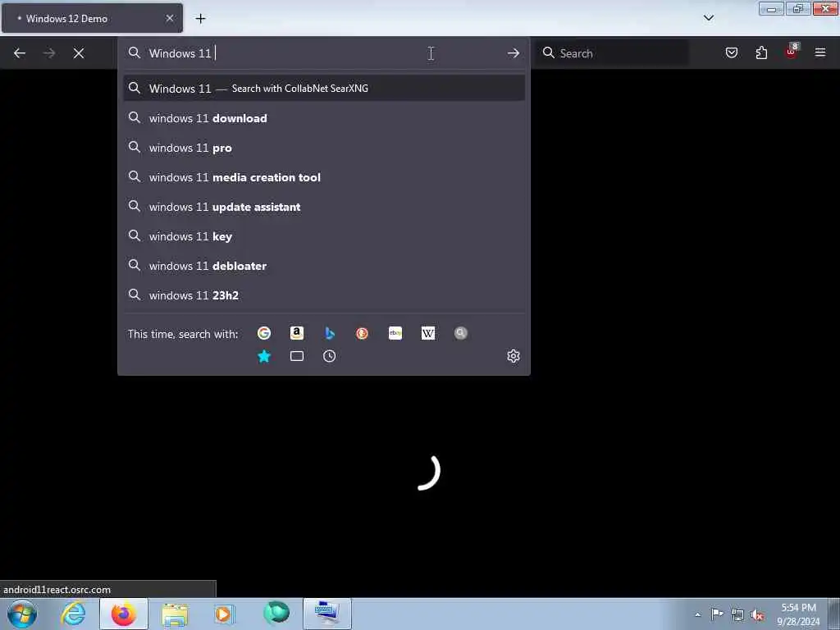840x630 pixels.
Task: Click the go arrow in the address bar
Action: (514, 53)
